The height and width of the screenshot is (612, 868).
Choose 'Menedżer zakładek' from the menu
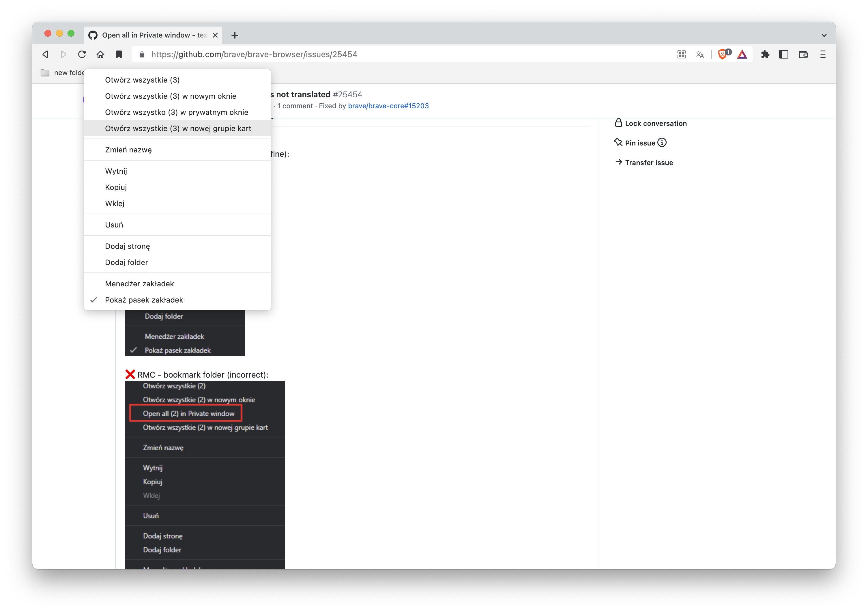click(x=139, y=283)
